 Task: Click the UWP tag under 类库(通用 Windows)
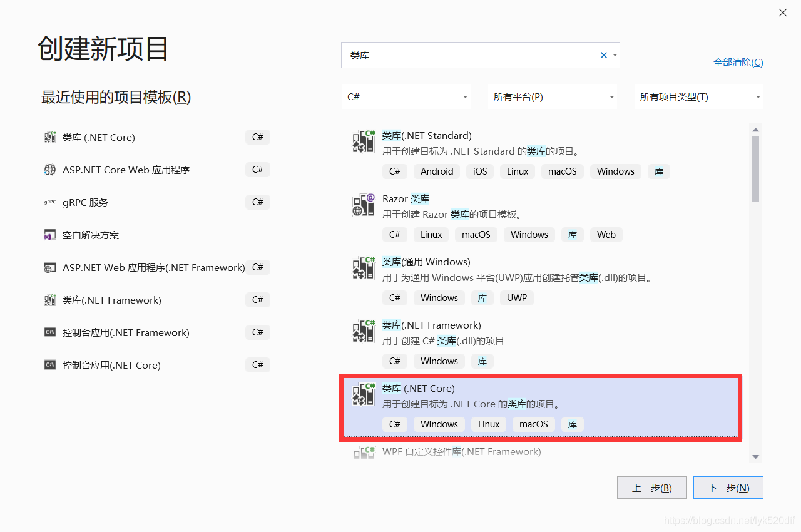pos(517,298)
